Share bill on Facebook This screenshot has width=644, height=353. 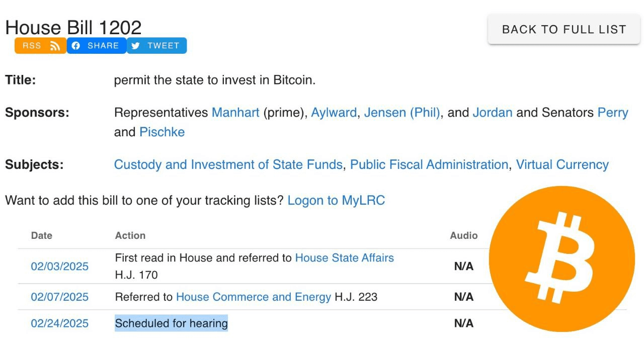pos(97,45)
